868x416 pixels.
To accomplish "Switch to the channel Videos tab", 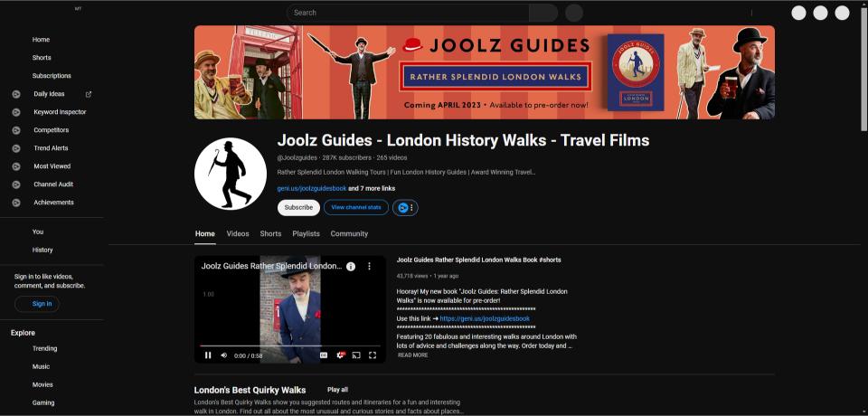I will (238, 233).
